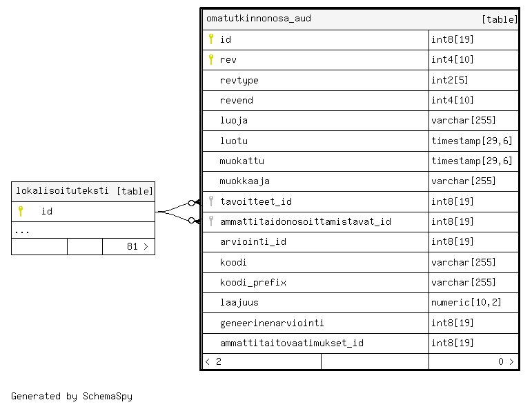Click the 81 > children count in lokalisoituteksti
The image size is (532, 409).
137,246
